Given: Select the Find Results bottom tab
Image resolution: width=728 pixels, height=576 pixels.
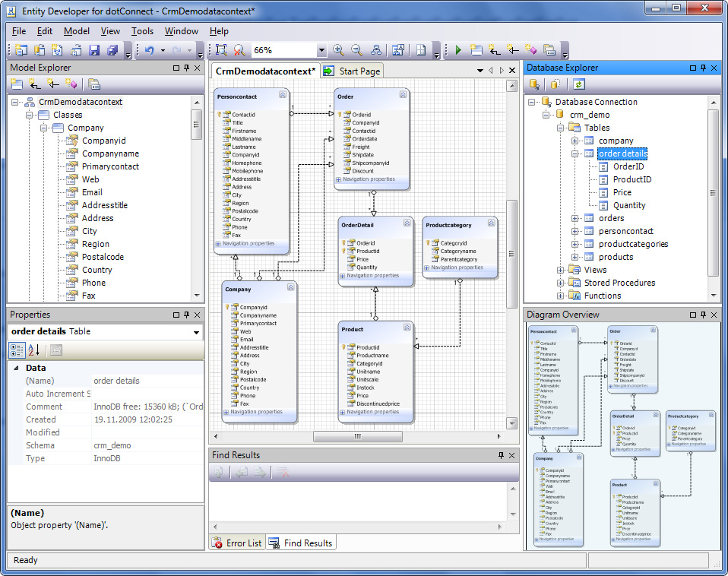Looking at the screenshot, I should [x=301, y=543].
